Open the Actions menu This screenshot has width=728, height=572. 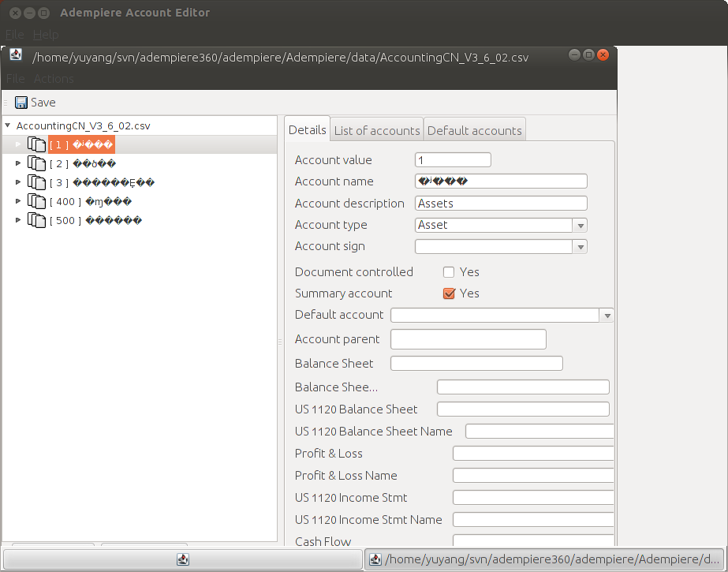[x=54, y=78]
